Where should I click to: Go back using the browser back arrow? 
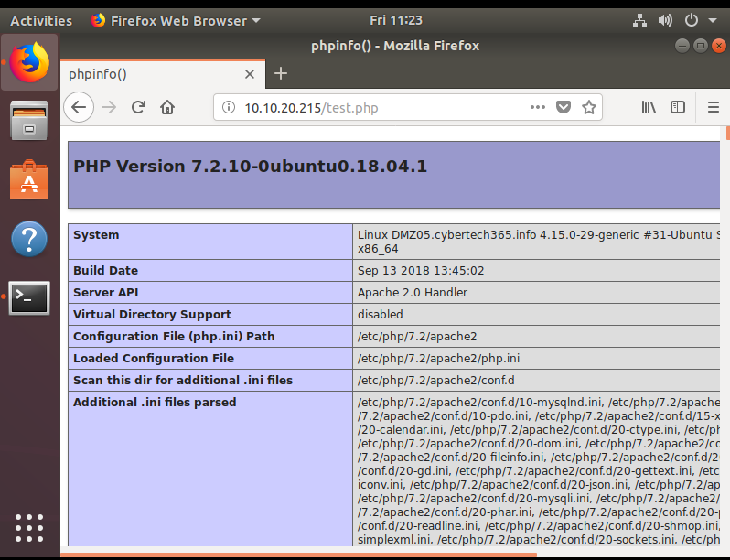point(79,108)
